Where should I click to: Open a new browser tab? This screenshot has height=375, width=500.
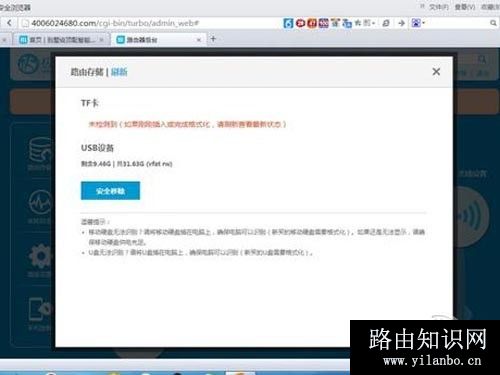click(x=213, y=39)
